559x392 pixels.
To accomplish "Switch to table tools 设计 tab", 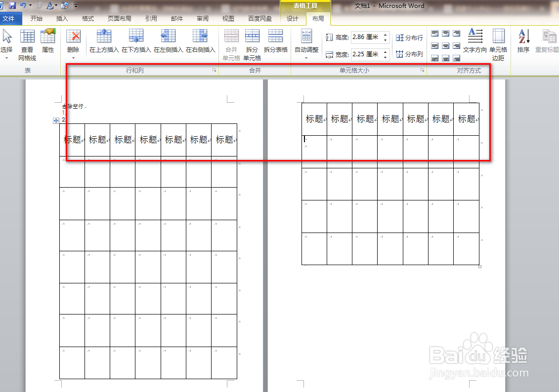I will (x=292, y=19).
